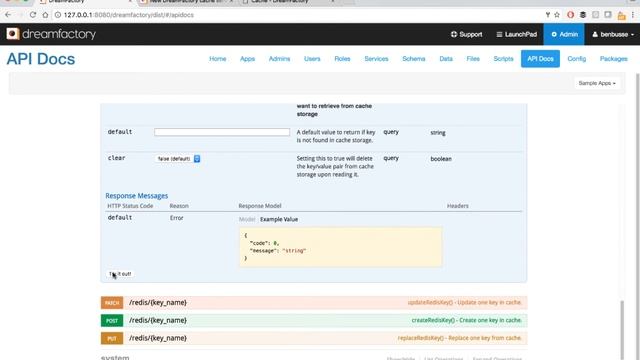The width and height of the screenshot is (640, 360).
Task: Reload the page with the refresh icon
Action: [x=33, y=15]
